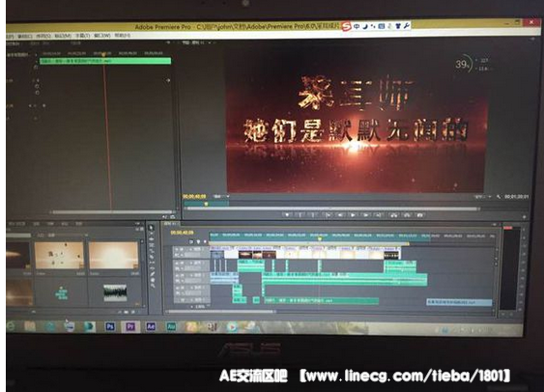Open the Program monitor zoom level dropdown
Image resolution: width=544 pixels, height=392 pixels.
[220, 196]
